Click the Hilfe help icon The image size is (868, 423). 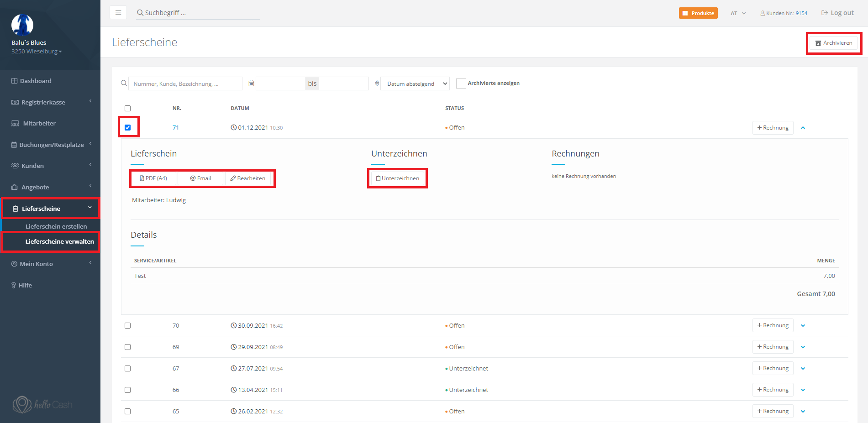pyautogui.click(x=14, y=285)
